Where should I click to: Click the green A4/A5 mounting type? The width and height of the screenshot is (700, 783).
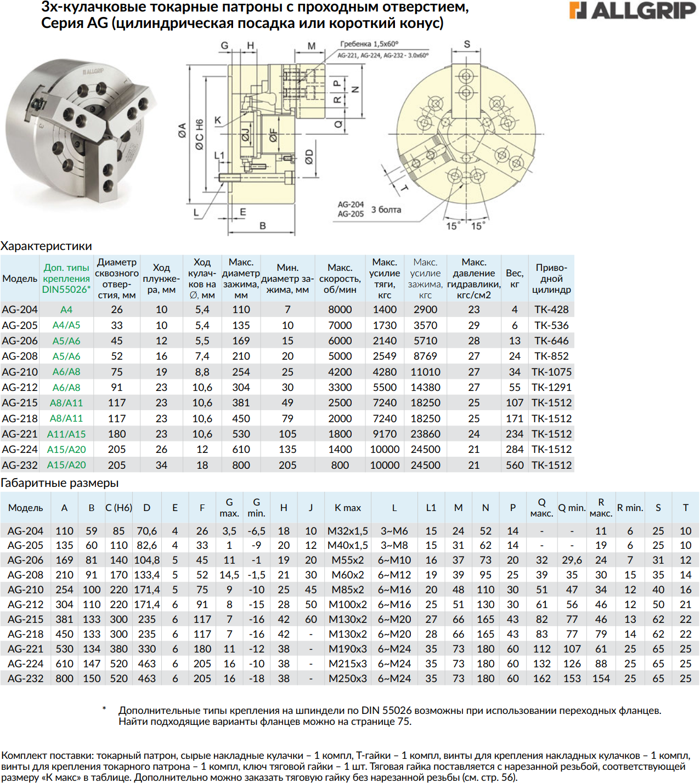66,325
